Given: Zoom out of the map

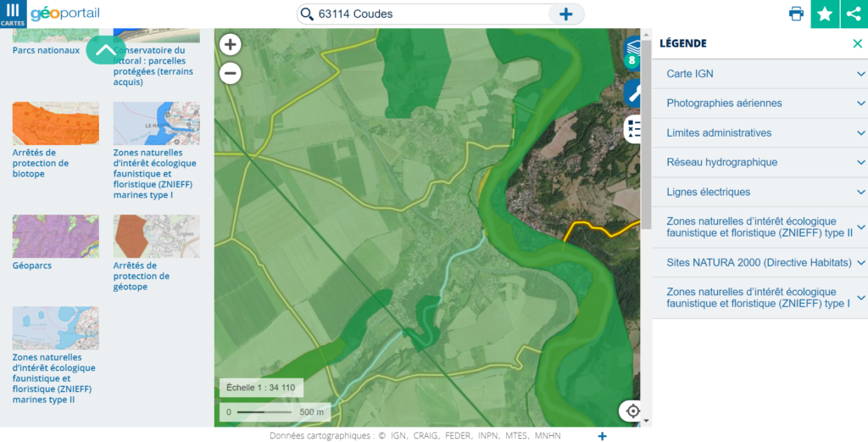Looking at the screenshot, I should tap(231, 73).
